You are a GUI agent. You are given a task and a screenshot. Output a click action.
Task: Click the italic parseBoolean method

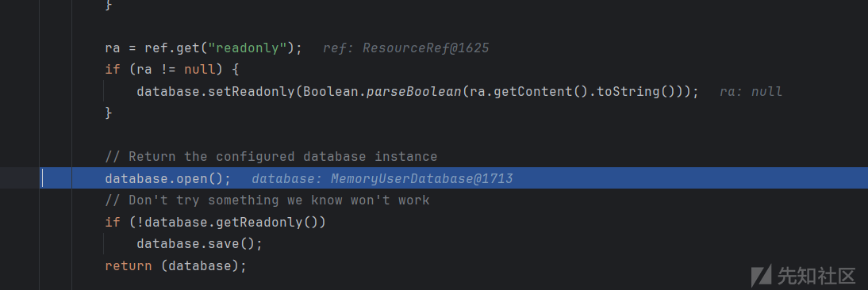414,91
